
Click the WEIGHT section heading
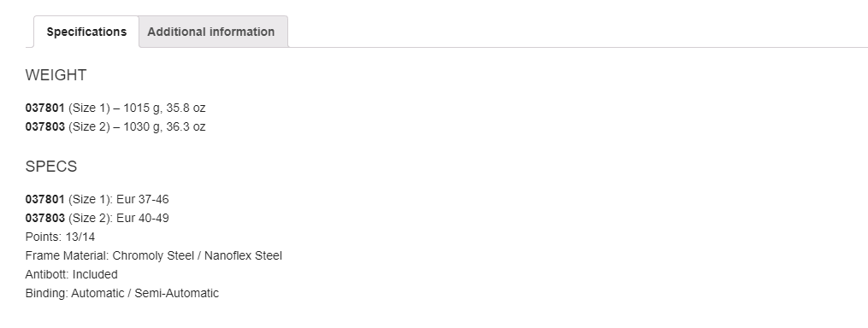(x=56, y=75)
